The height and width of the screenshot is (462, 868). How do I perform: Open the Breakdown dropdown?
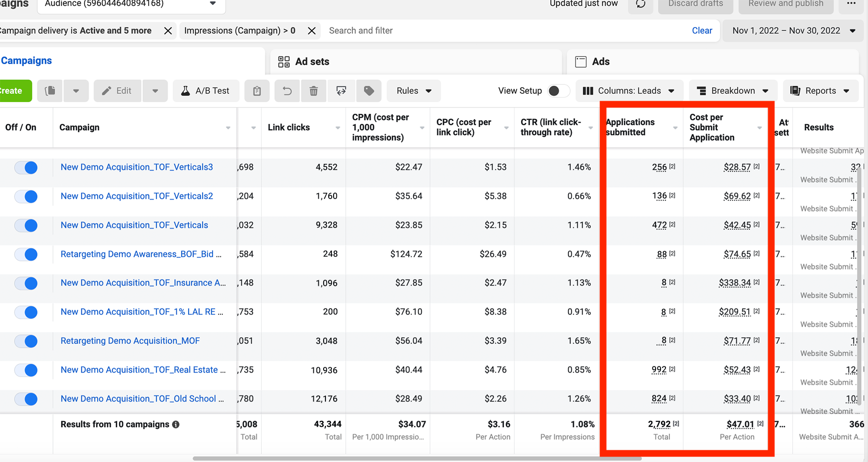coord(733,91)
